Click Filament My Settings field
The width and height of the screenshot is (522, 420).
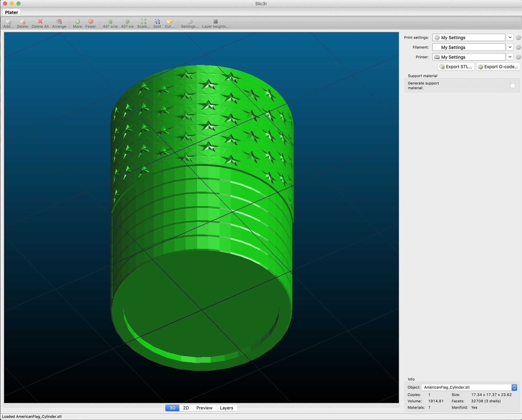(x=469, y=47)
